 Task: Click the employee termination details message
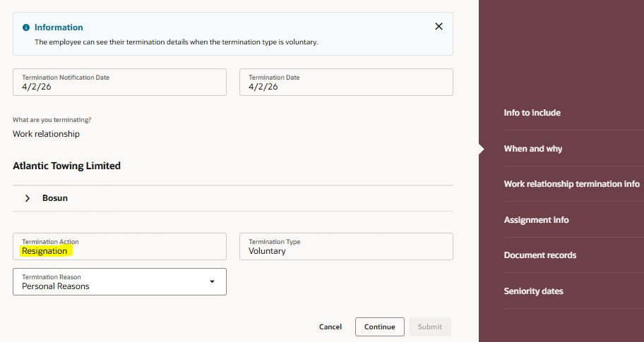pos(177,42)
